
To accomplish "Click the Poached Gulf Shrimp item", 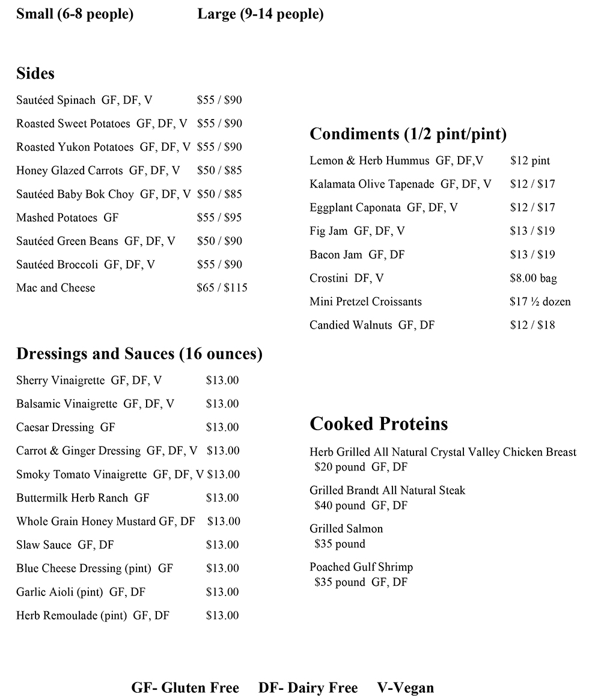I will (x=361, y=567).
